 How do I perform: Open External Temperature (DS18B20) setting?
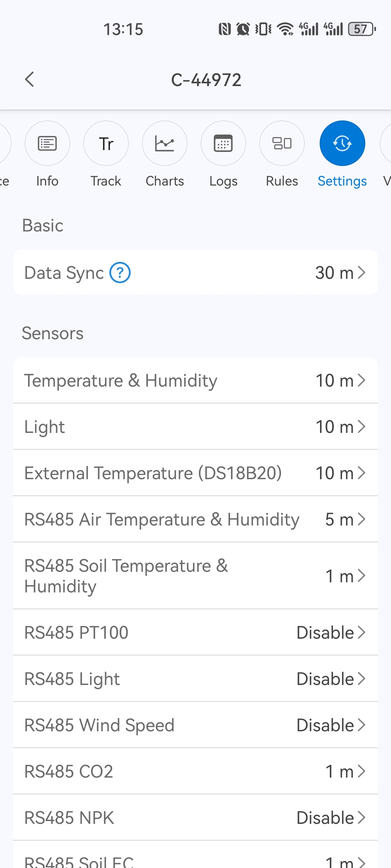point(195,473)
